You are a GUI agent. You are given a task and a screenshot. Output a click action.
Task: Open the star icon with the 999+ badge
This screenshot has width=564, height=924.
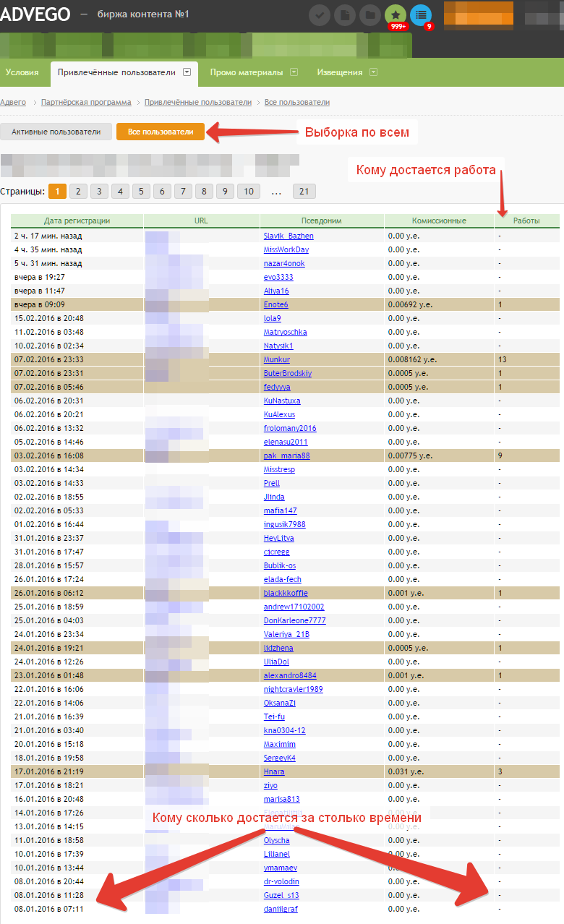[396, 14]
